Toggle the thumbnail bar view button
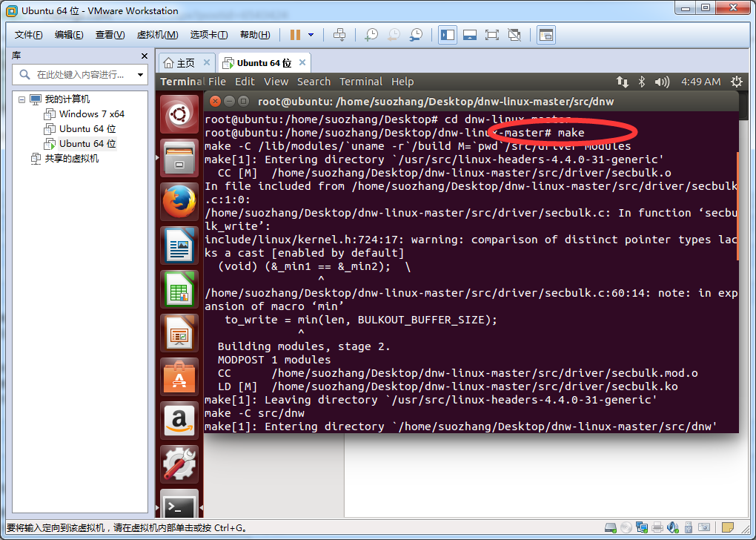This screenshot has width=756, height=540. [x=470, y=35]
